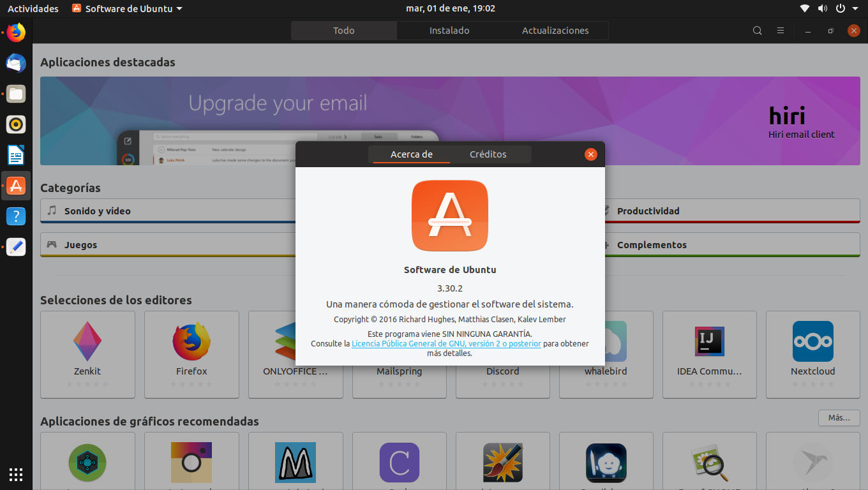
Task: Show applications grid in the dock
Action: click(16, 474)
